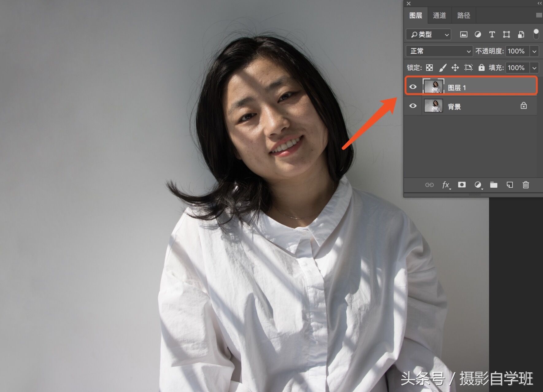Hide the 背景 layer visibility
The image size is (543, 392).
pyautogui.click(x=413, y=106)
